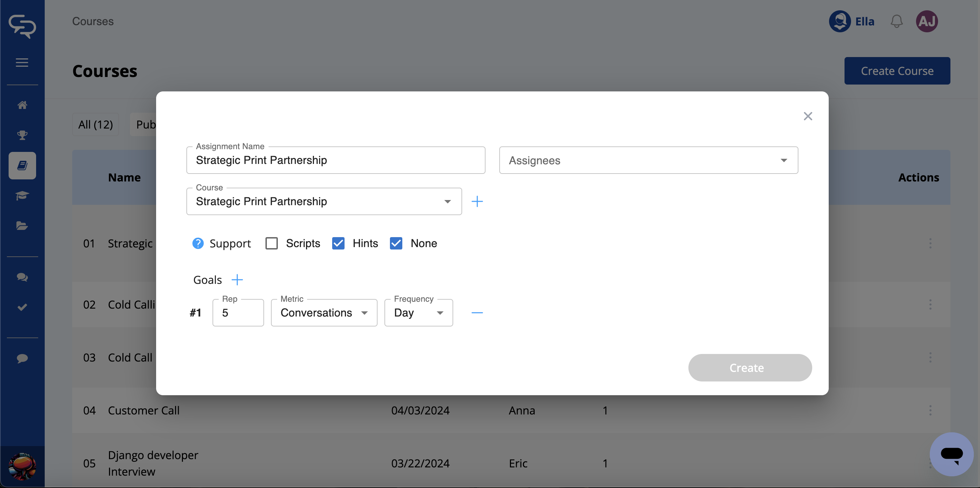This screenshot has height=488, width=980.
Task: Click the Support help question icon
Action: 198,243
